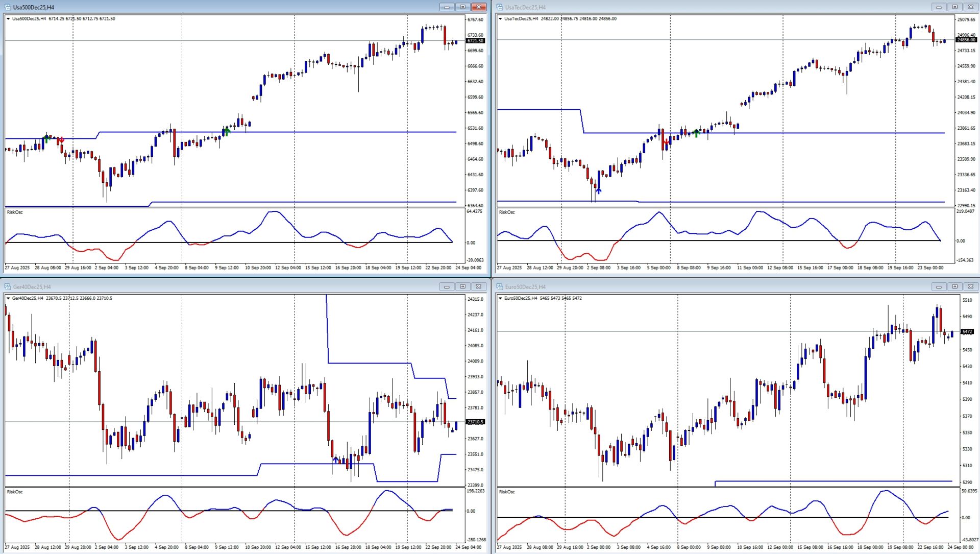The image size is (980, 554).
Task: Expand the UsaTecDec25,H4 chart title dropdown triangle
Action: (x=500, y=19)
